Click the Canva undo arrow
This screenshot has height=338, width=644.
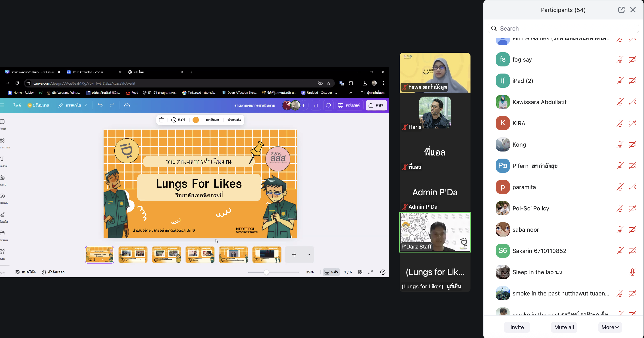pos(100,105)
